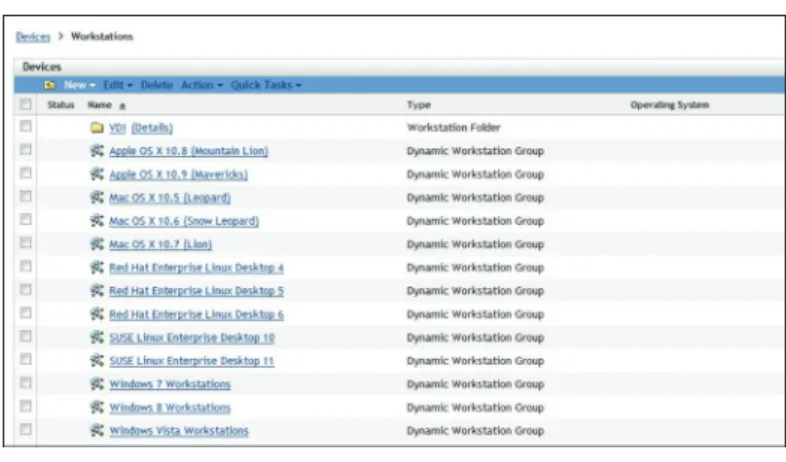Check the box for Apple OS X 10.9 row
Viewport: 786px width, 462px height.
(26, 173)
